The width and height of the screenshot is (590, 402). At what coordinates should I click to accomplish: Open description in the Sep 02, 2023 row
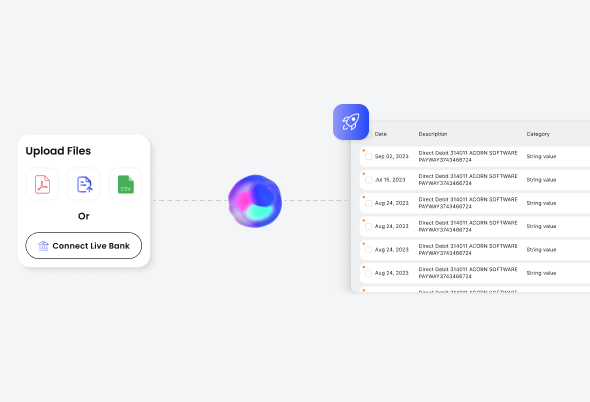pos(468,156)
